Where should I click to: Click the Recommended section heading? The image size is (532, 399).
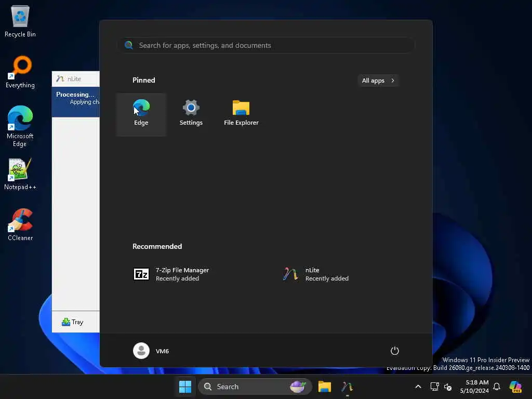157,246
